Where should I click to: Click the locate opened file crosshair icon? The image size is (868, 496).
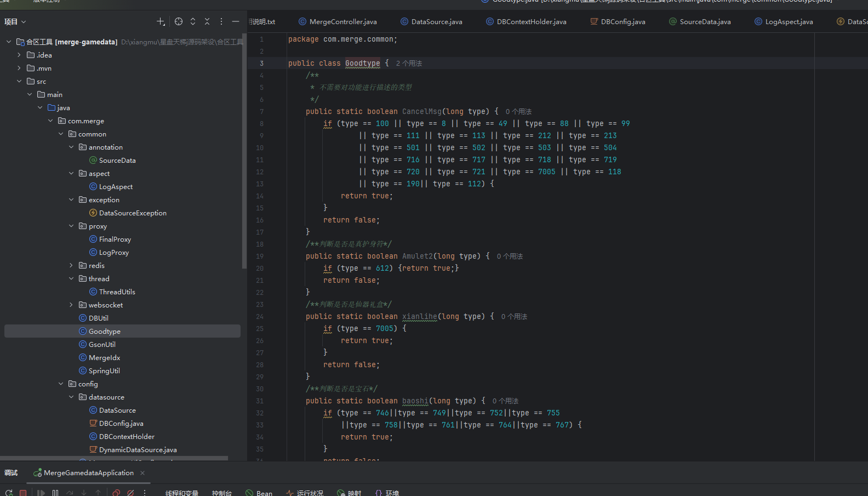click(179, 21)
